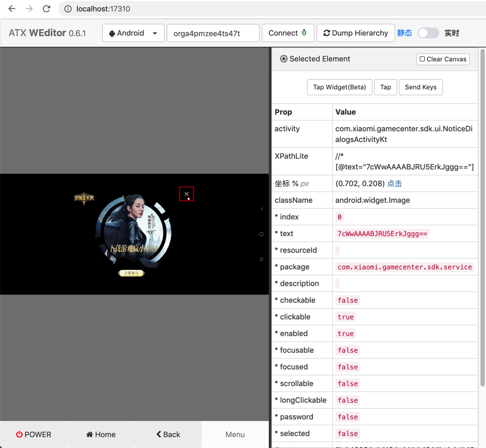The width and height of the screenshot is (486, 448).
Task: Click the index value 0
Action: [339, 217]
